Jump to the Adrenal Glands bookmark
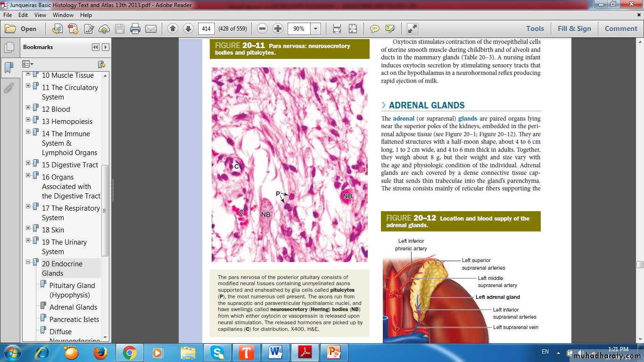The width and height of the screenshot is (644, 362). point(73,307)
